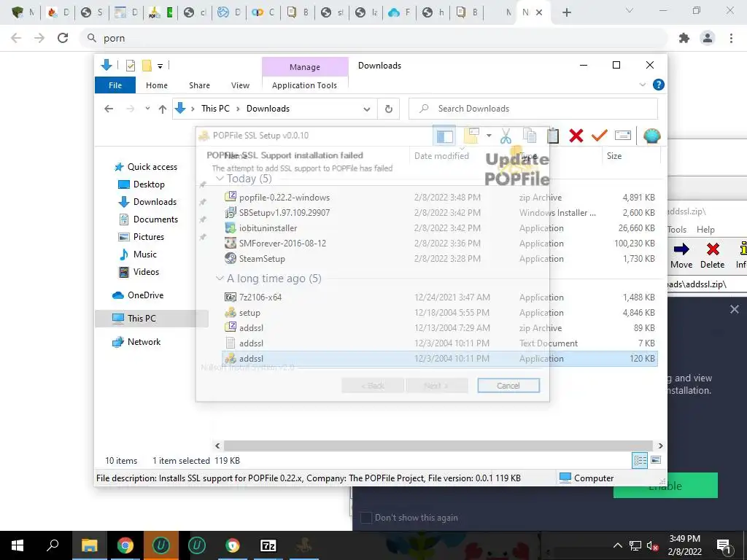The height and width of the screenshot is (560, 747).
Task: Click the Search Downloads field
Action: (533, 109)
